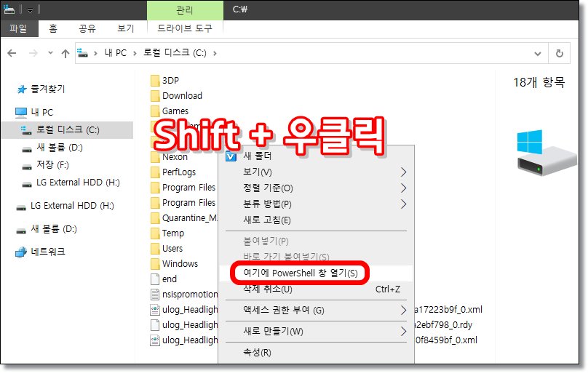The height and width of the screenshot is (384, 588).
Task: Click the 3DP folder icon
Action: (x=155, y=81)
